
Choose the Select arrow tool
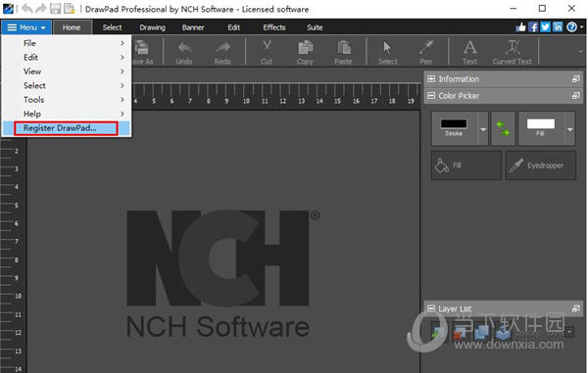point(387,52)
